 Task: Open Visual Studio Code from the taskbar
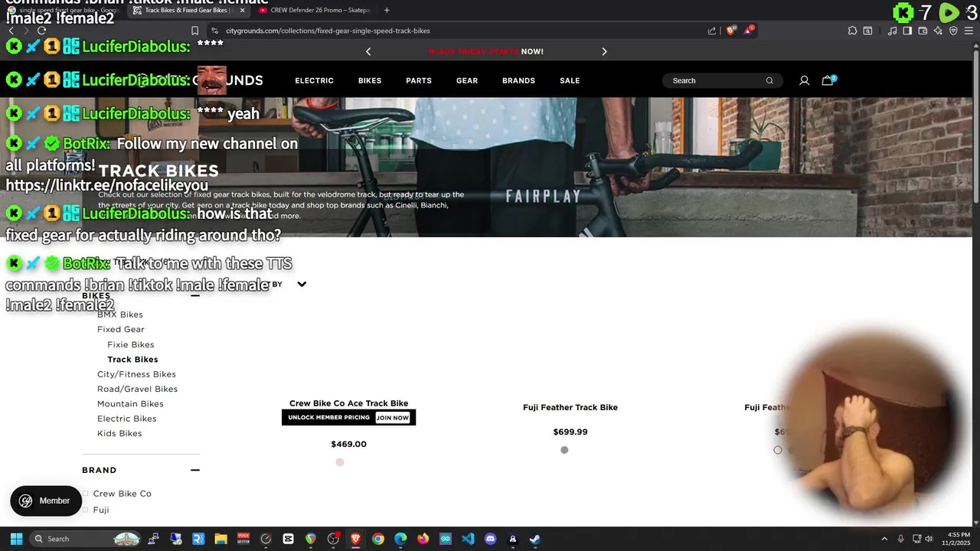click(468, 539)
